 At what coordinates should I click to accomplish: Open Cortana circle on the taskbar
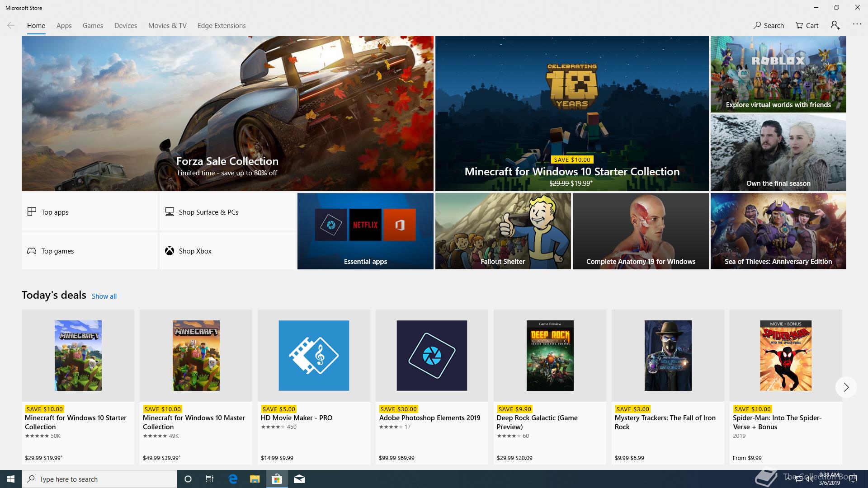(188, 479)
